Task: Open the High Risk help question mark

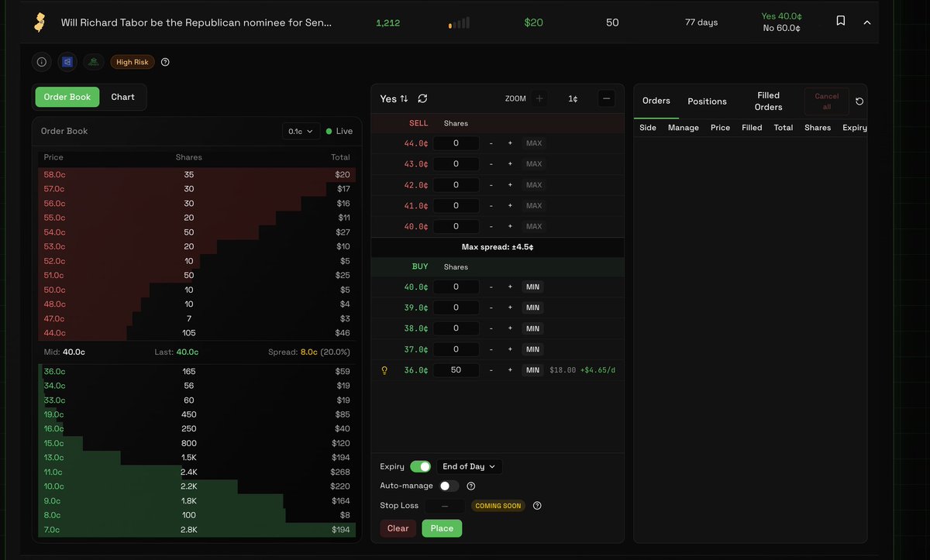Action: 165,62
